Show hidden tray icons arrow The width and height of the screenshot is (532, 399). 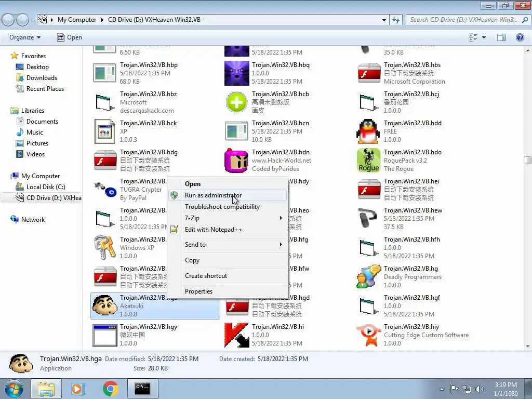point(442,389)
